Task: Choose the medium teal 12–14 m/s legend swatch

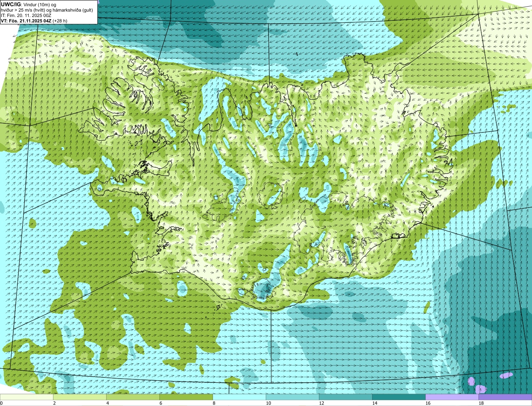Action: (346, 397)
